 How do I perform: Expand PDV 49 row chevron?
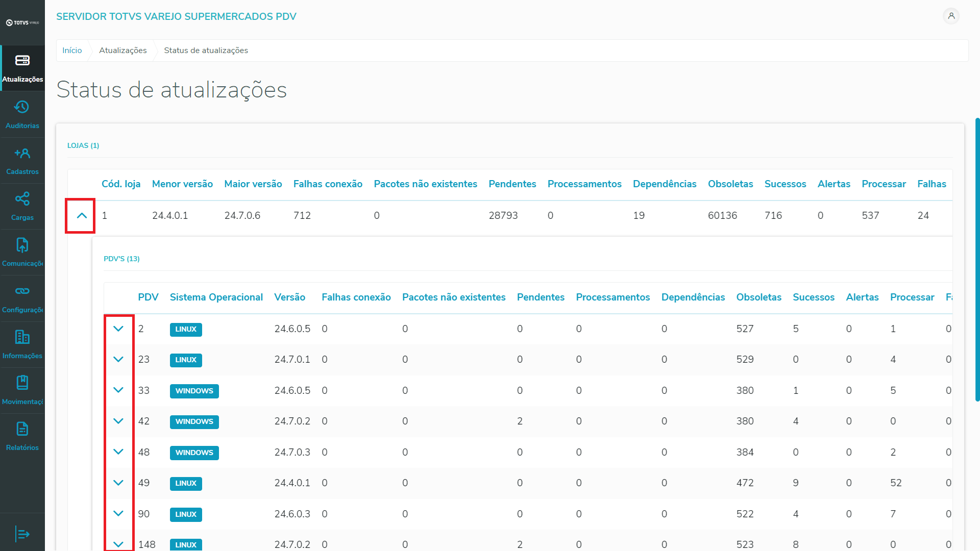pos(118,483)
